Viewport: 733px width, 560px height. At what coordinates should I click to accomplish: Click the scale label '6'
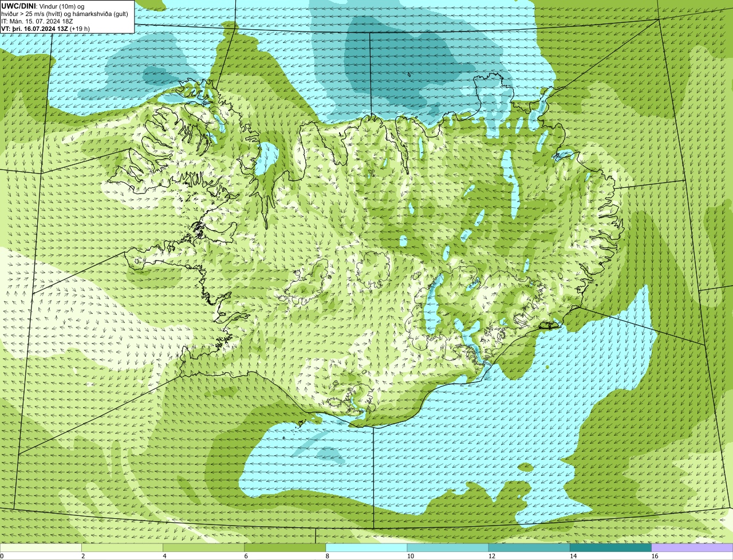tap(246, 556)
